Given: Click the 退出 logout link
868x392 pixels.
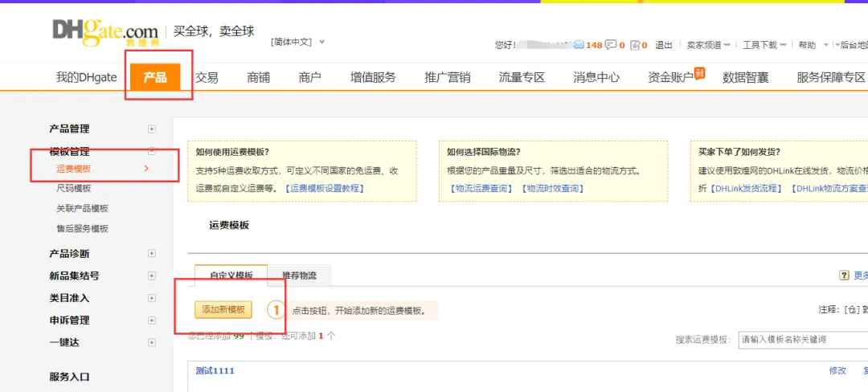Looking at the screenshot, I should 664,45.
